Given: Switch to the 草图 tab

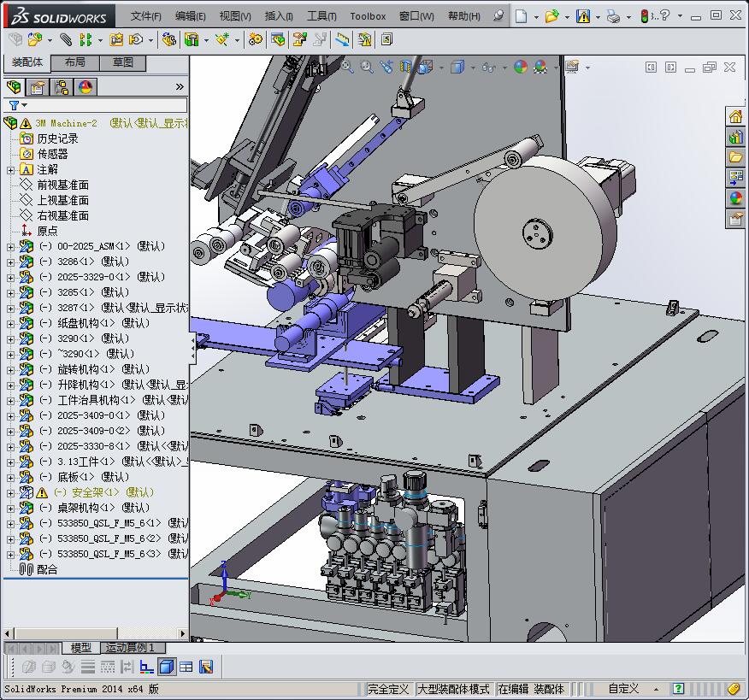Looking at the screenshot, I should [x=123, y=62].
